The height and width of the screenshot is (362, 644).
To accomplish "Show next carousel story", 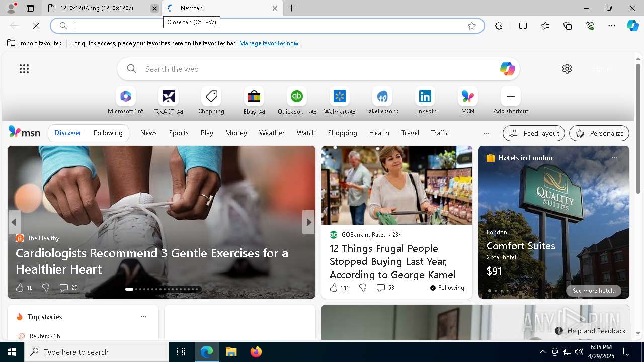I will point(308,222).
